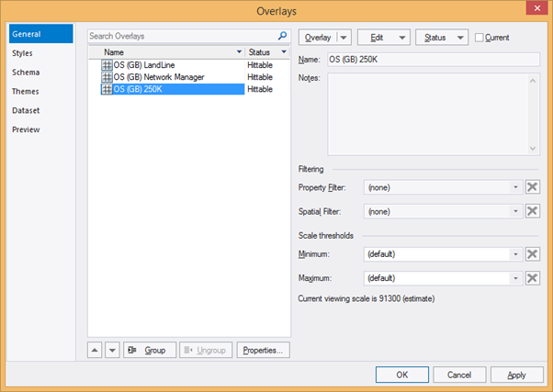Click the move overlay up arrow button
This screenshot has height=392, width=553.
(x=95, y=350)
